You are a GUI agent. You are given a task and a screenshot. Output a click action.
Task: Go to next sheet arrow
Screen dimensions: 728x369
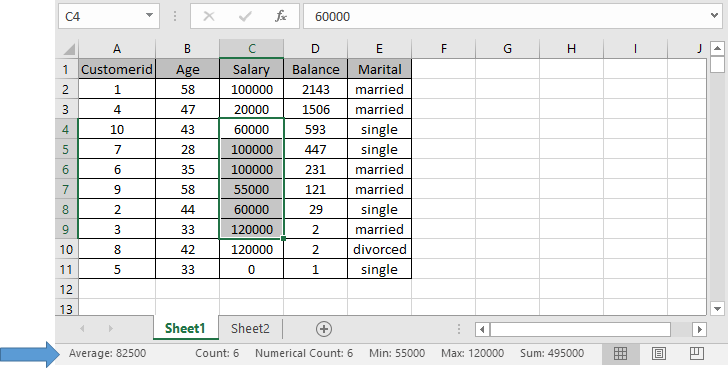(x=110, y=329)
